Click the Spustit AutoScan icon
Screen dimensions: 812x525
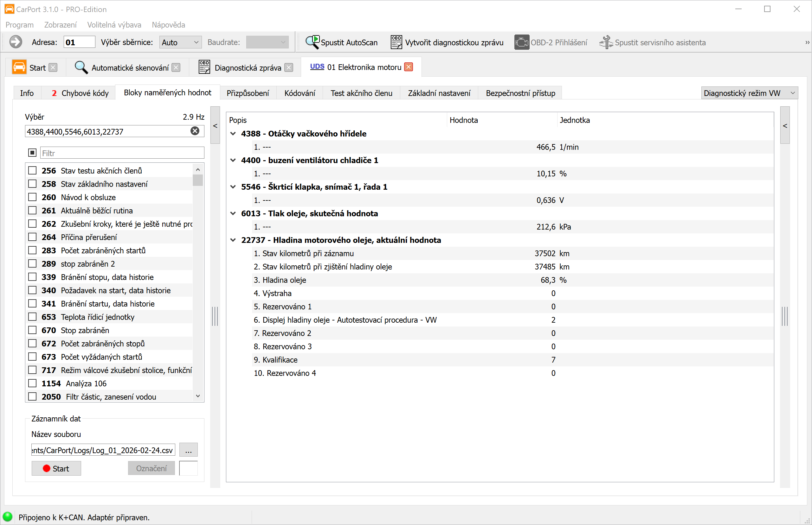pos(312,42)
